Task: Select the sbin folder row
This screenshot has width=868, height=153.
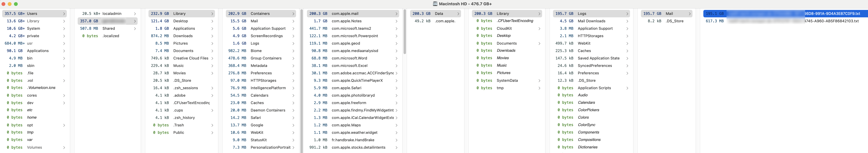Action: tap(34, 66)
